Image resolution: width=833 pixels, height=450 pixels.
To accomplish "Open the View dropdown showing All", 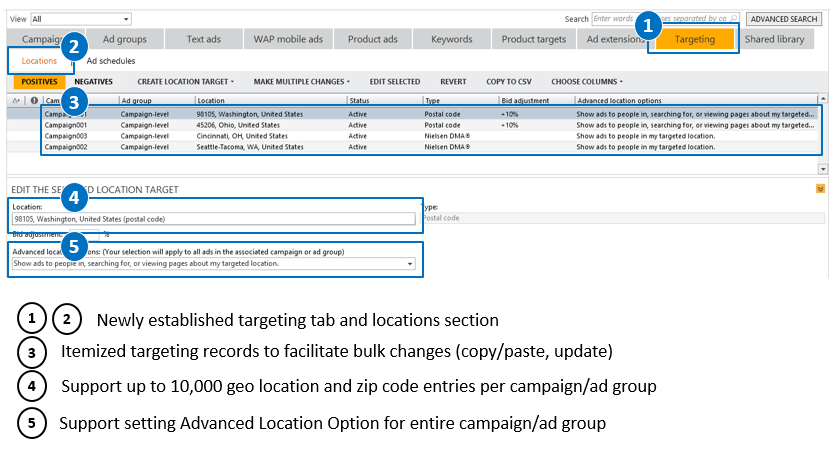I will pos(81,19).
